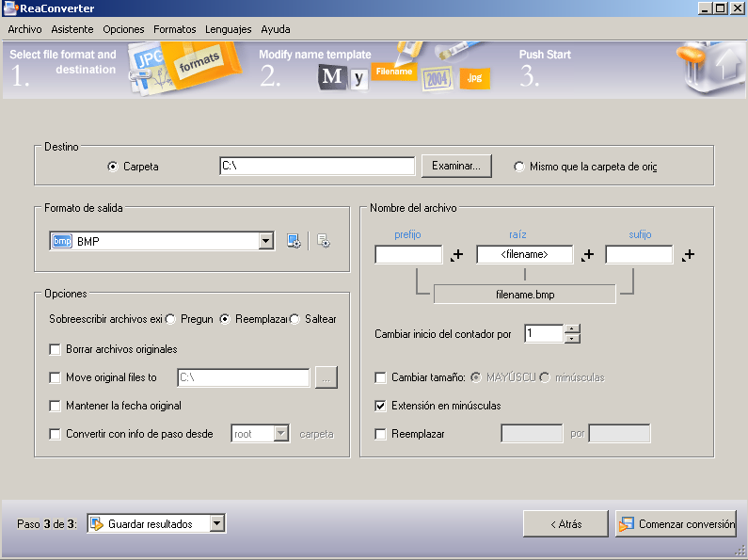Image resolution: width=748 pixels, height=560 pixels.
Task: Add tag to sufijo with plus icon
Action: tap(688, 255)
